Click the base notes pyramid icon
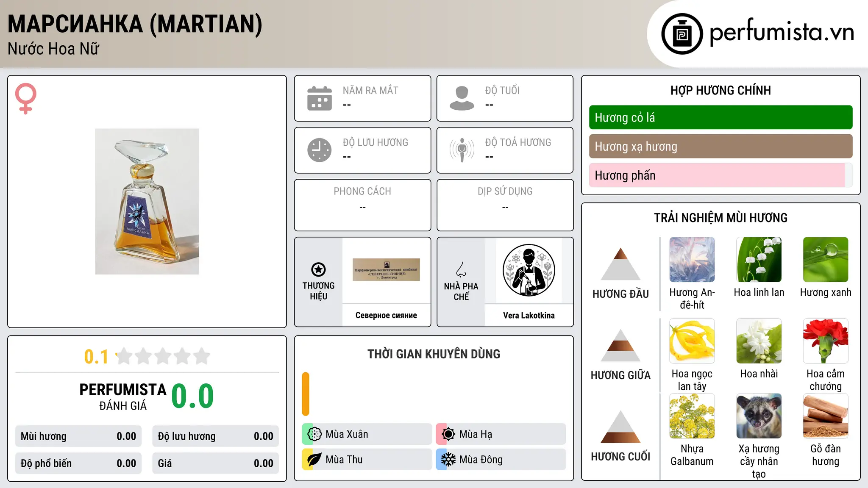This screenshot has height=488, width=868. (620, 427)
